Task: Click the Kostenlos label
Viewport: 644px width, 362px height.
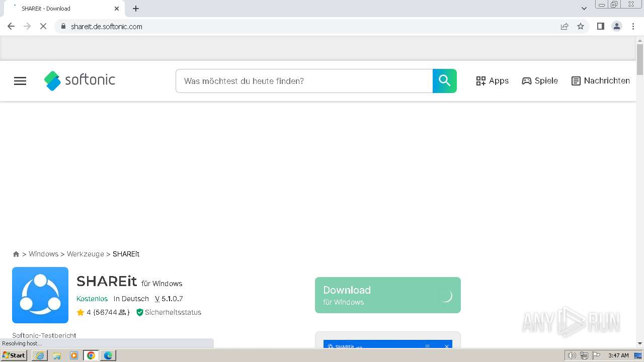Action: tap(92, 299)
